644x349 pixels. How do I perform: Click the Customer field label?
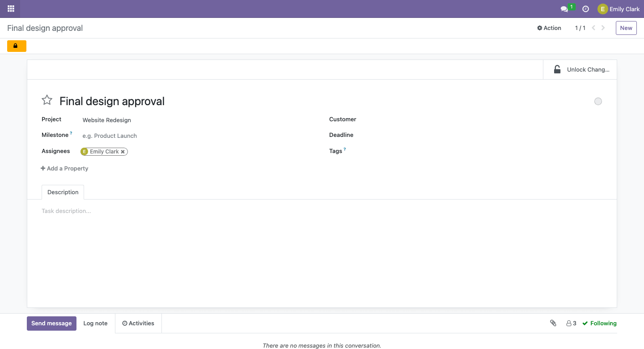[x=343, y=119]
